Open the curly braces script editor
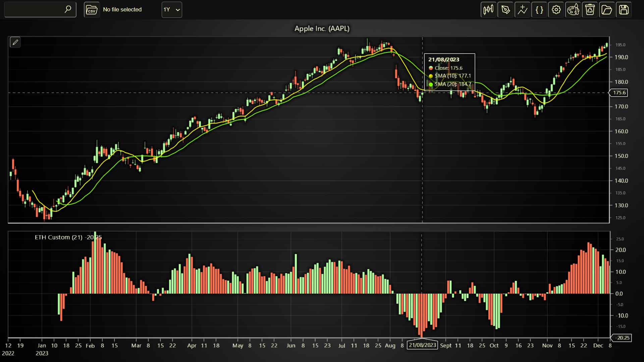Image resolution: width=644 pixels, height=362 pixels. [539, 10]
